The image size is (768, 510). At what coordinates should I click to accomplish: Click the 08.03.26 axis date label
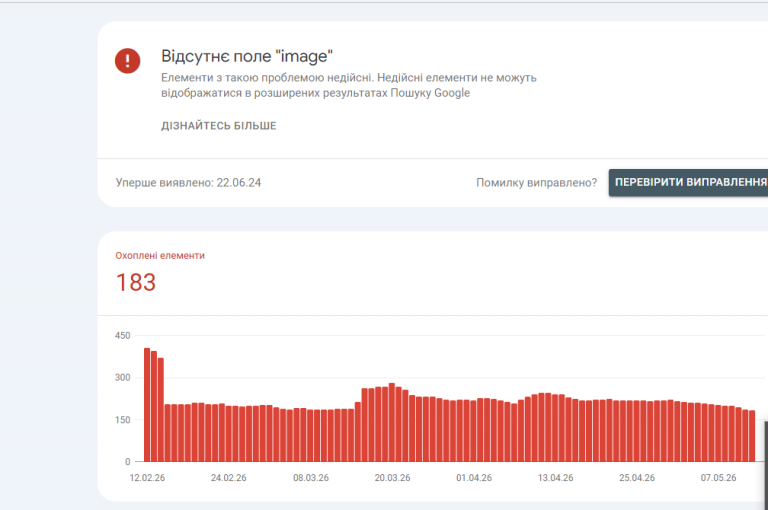(x=311, y=478)
